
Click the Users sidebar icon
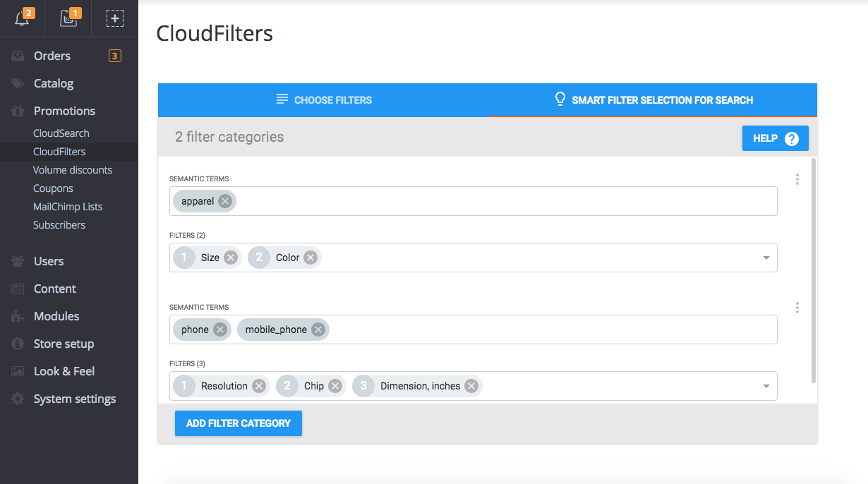(16, 261)
